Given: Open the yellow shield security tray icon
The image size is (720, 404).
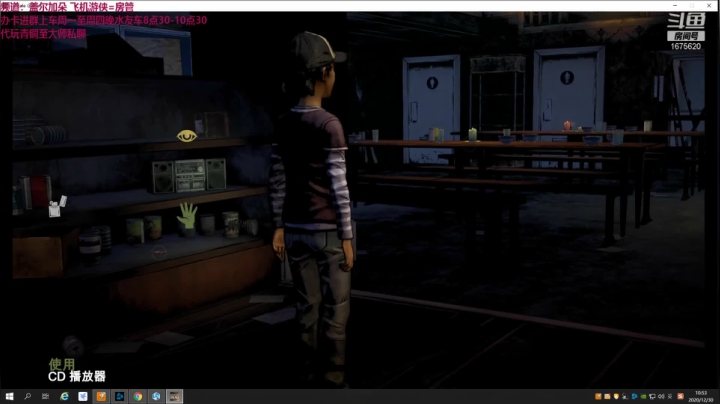Looking at the screenshot, I should 616,396.
